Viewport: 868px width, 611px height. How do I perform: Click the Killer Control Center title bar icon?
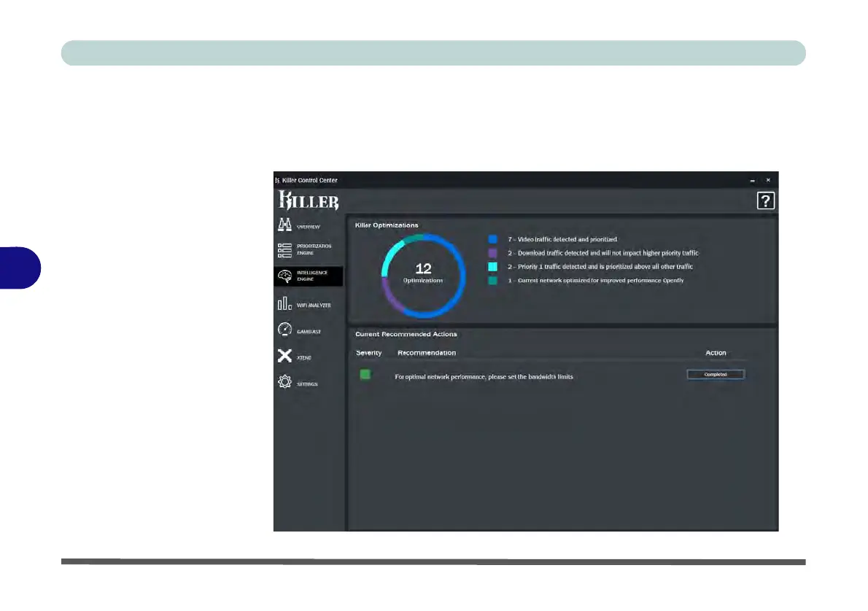tap(277, 180)
